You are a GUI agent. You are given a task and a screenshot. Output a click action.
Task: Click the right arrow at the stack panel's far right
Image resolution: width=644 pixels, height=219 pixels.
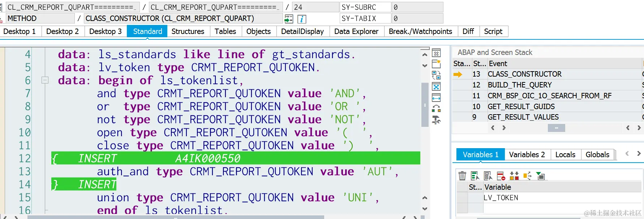pos(639,128)
